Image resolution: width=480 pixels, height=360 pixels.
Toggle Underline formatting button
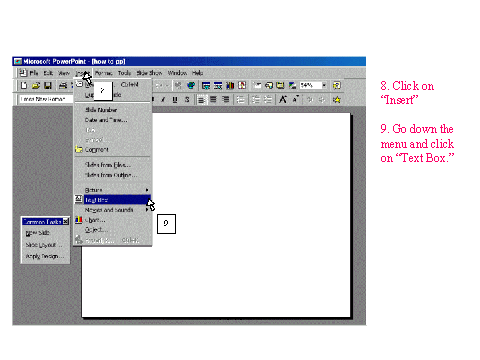[x=175, y=99]
